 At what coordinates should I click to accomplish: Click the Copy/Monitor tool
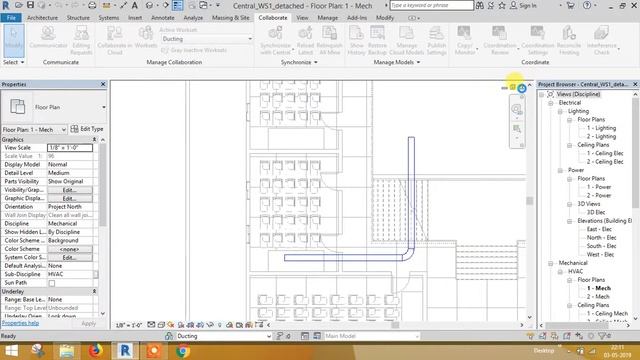(464, 40)
